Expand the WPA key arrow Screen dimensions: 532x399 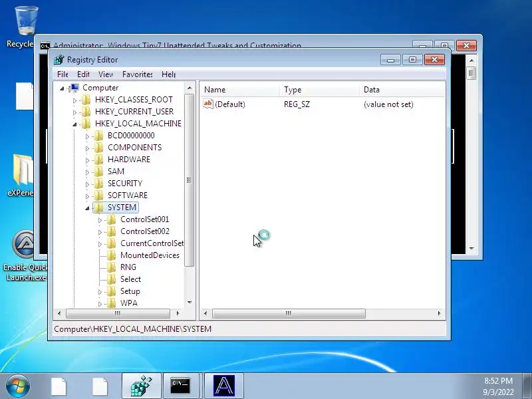(100, 304)
